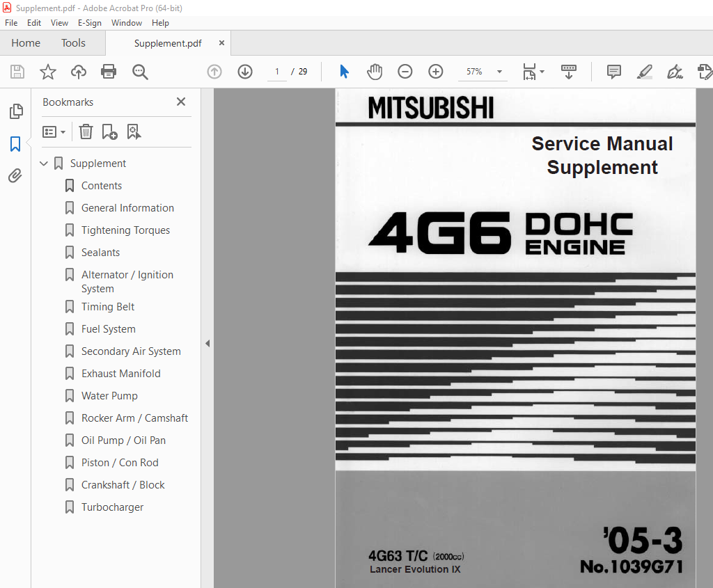Zoom in with the plus icon

tap(436, 72)
